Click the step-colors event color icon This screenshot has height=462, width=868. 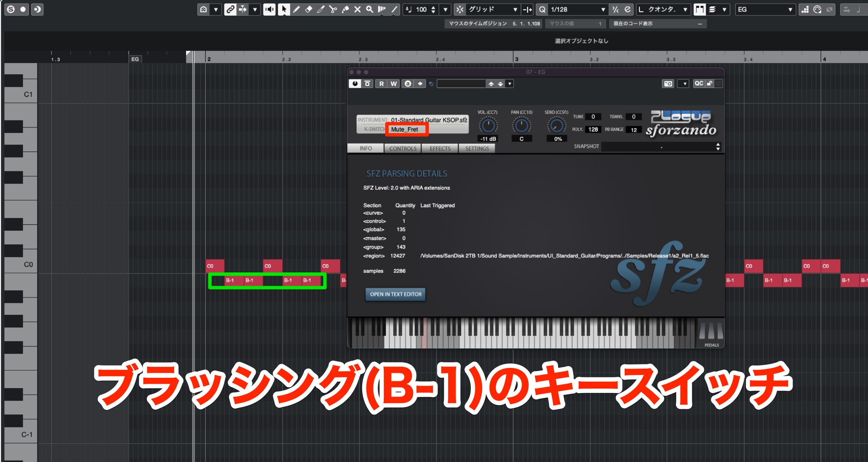click(x=805, y=10)
